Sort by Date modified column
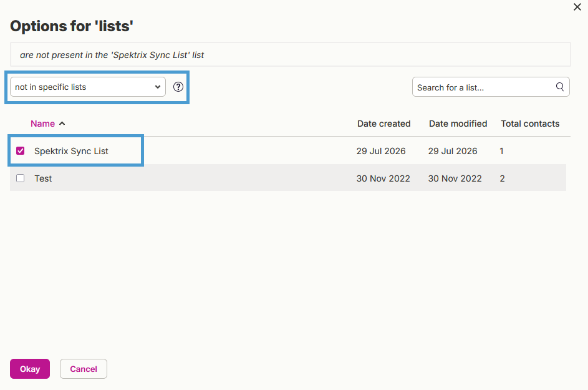Viewport: 588px width, 390px height. coord(458,124)
